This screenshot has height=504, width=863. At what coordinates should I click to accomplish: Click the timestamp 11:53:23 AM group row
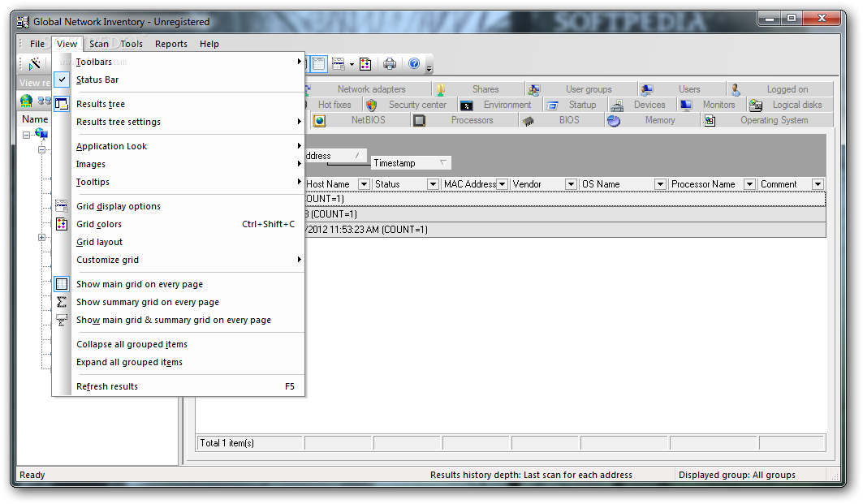[x=565, y=230]
